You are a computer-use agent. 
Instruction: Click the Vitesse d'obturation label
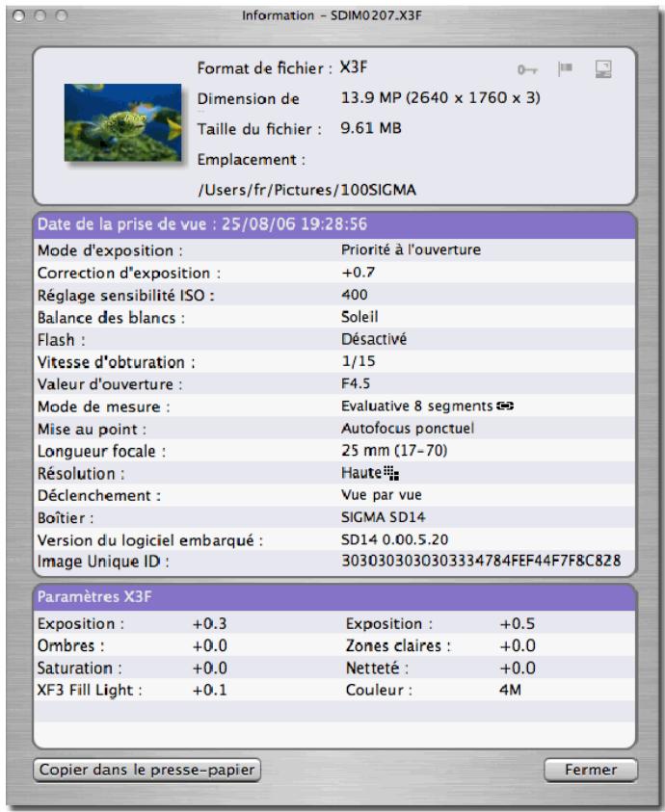coord(116,362)
